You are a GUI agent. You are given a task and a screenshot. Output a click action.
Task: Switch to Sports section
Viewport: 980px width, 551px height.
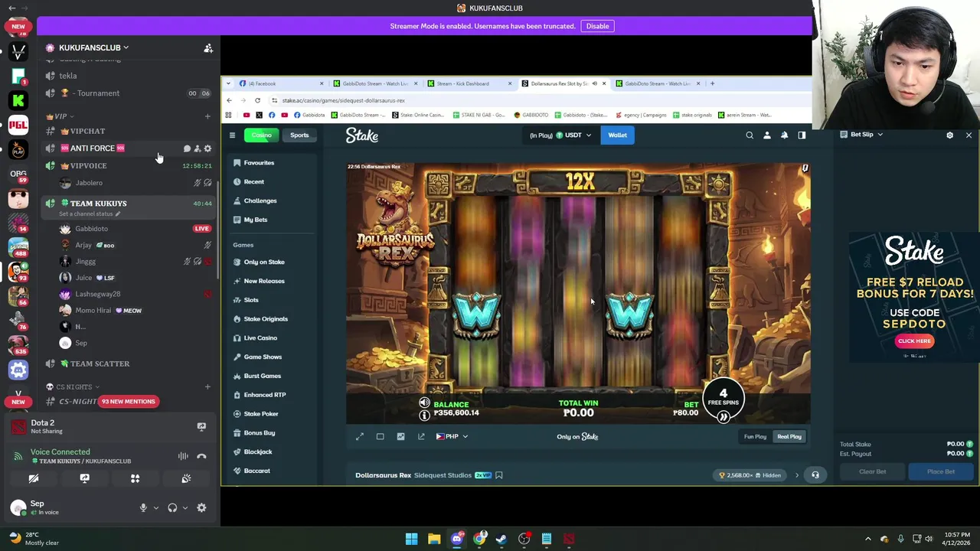[x=299, y=135]
